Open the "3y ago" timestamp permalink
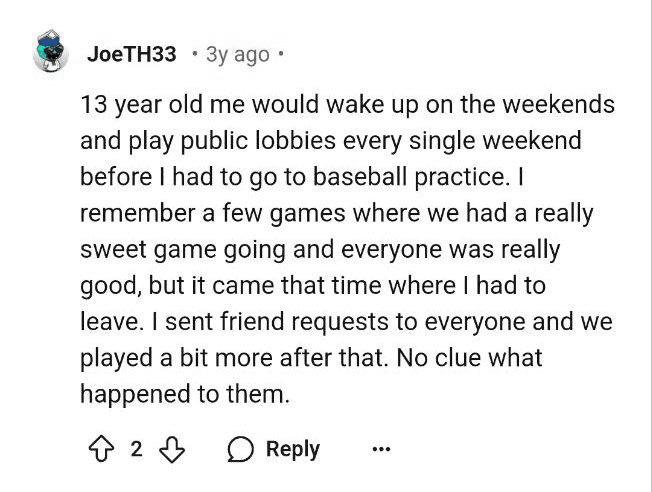Image resolution: width=652 pixels, height=492 pixels. 237,54
